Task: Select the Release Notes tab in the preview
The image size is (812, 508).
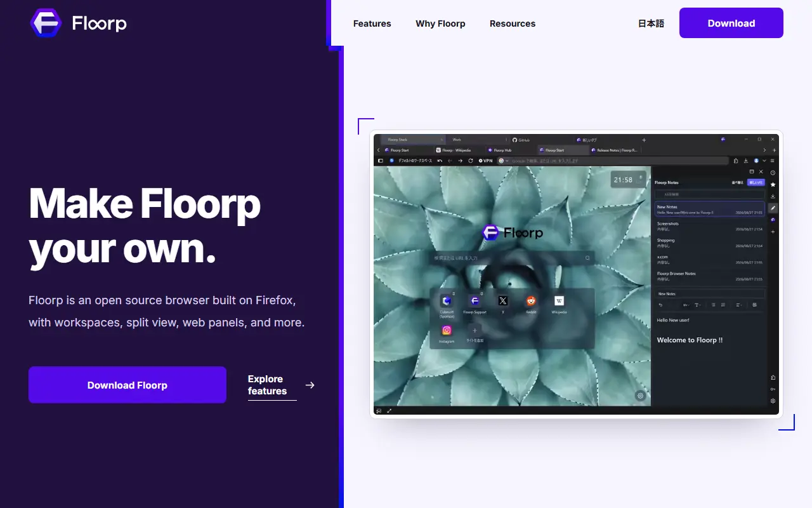Action: [x=617, y=150]
